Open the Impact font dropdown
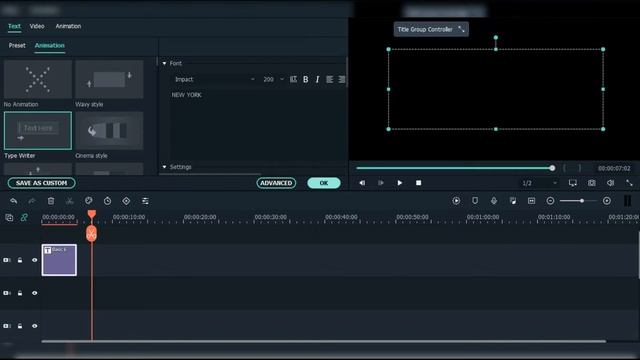The width and height of the screenshot is (640, 360). coord(214,80)
